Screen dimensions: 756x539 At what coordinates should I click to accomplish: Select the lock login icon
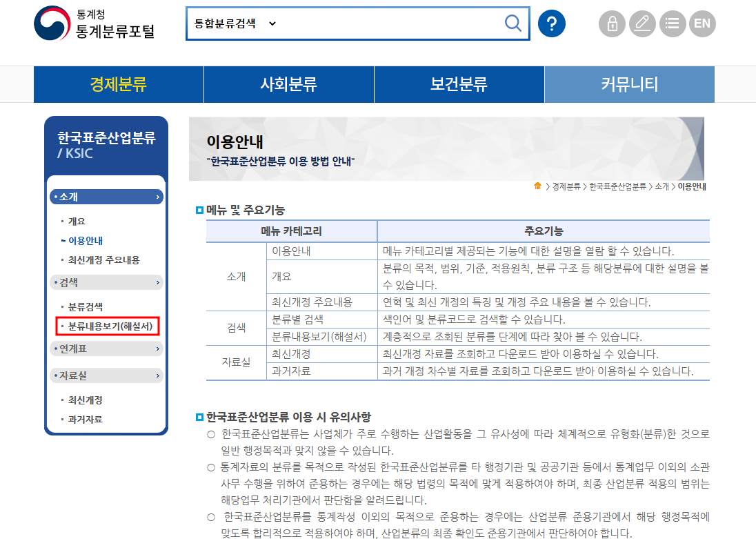point(612,23)
